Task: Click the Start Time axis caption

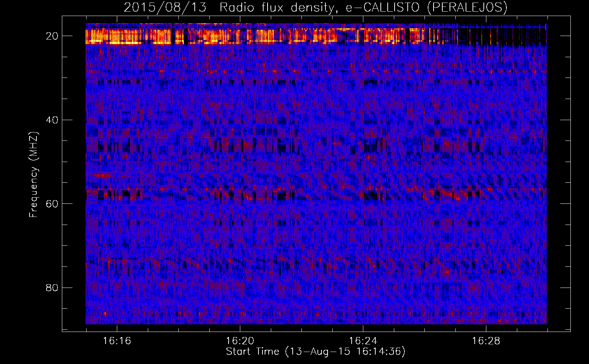Action: coord(315,352)
